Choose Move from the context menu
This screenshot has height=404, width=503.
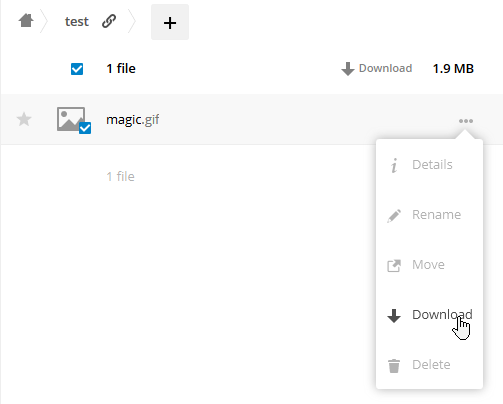[429, 265]
